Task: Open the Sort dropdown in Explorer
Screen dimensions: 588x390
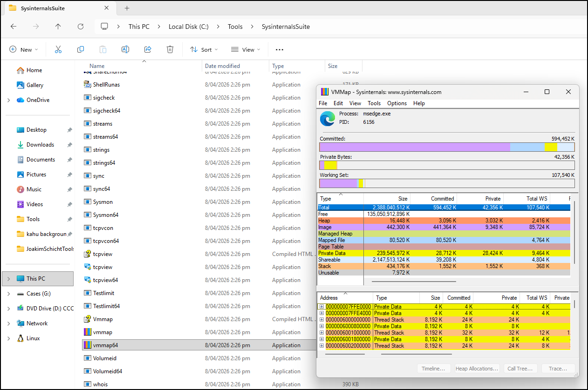Action: pos(204,49)
